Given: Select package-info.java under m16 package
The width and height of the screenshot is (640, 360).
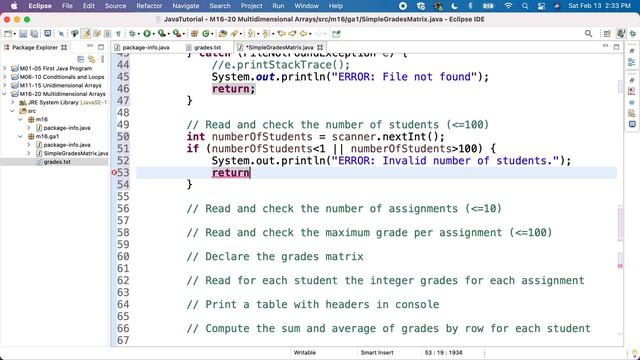Looking at the screenshot, I should coord(67,128).
